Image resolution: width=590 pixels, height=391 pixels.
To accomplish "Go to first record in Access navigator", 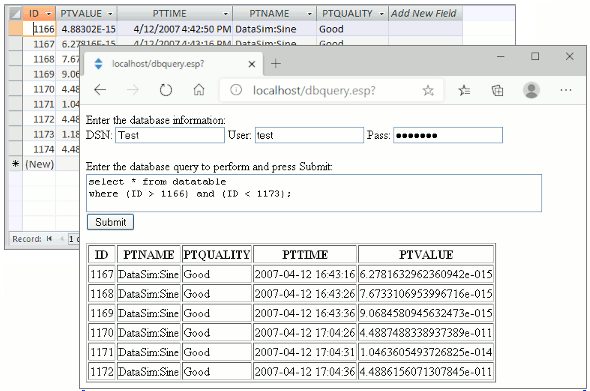I will pyautogui.click(x=49, y=239).
